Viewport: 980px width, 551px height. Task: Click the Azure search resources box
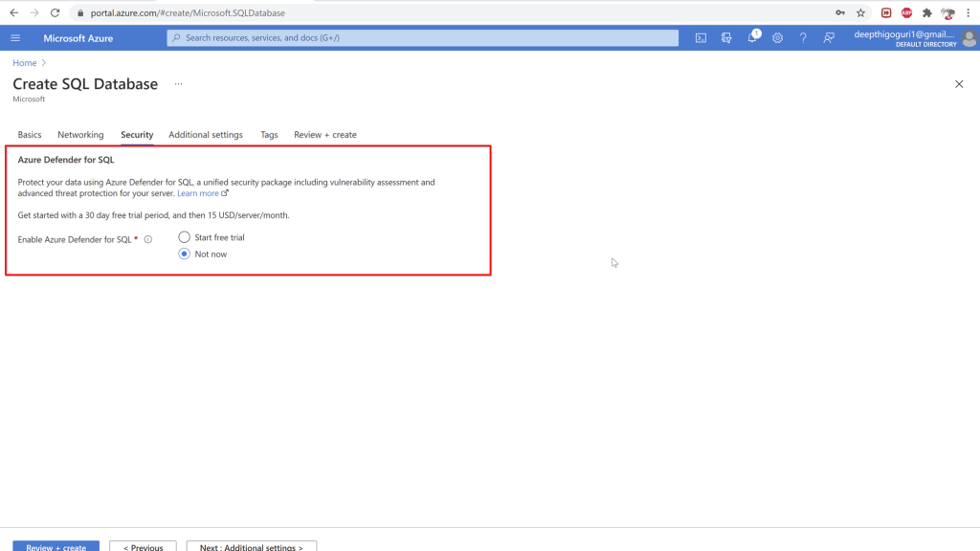422,38
